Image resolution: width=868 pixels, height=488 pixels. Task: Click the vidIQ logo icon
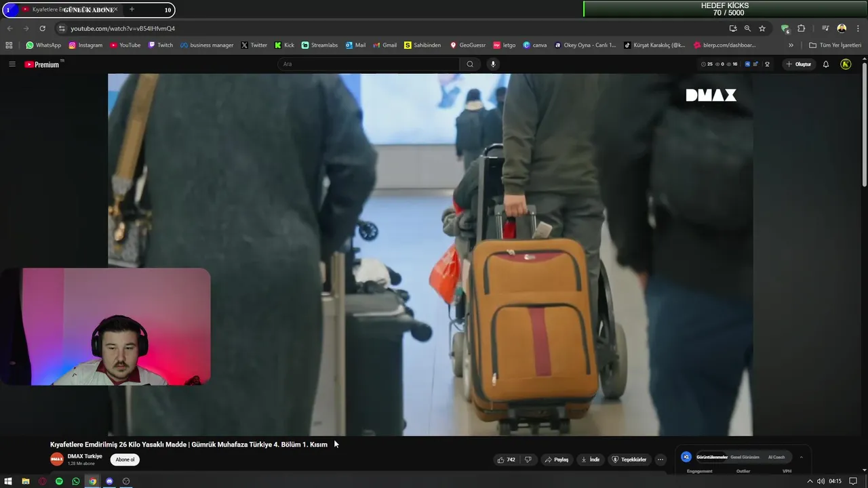point(686,457)
